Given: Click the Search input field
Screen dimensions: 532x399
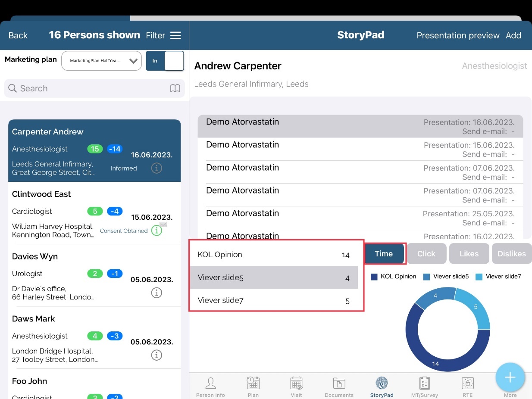Looking at the screenshot, I should (x=91, y=88).
